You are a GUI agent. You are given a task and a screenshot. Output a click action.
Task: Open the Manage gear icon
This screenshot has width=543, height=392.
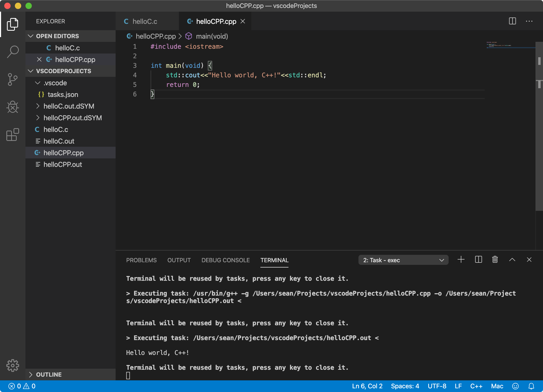[x=13, y=366]
